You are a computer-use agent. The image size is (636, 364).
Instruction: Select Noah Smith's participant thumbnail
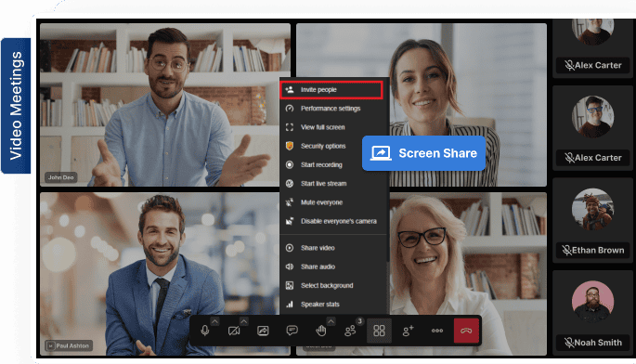click(x=592, y=313)
